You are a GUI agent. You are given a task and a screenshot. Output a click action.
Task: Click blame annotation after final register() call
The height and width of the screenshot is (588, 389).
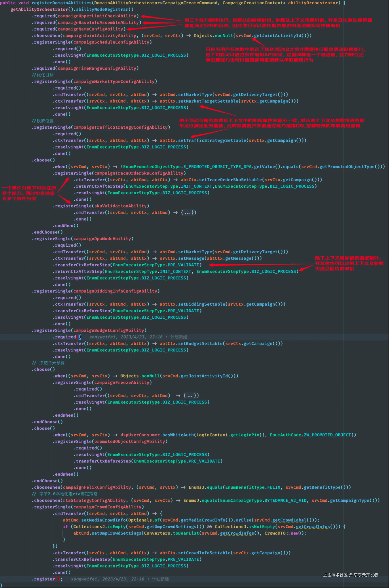click(120, 579)
